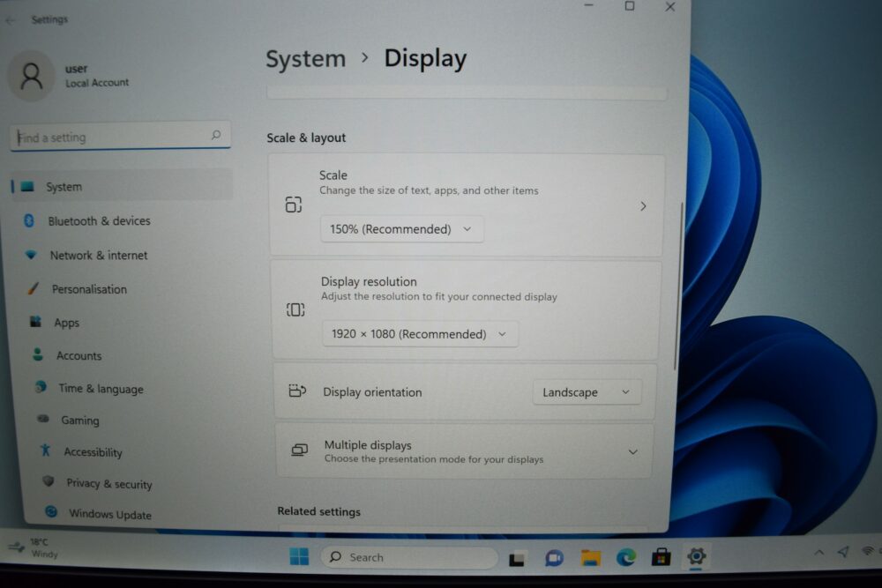Image resolution: width=882 pixels, height=588 pixels.
Task: Click the Personalisation brush icon
Action: click(34, 289)
